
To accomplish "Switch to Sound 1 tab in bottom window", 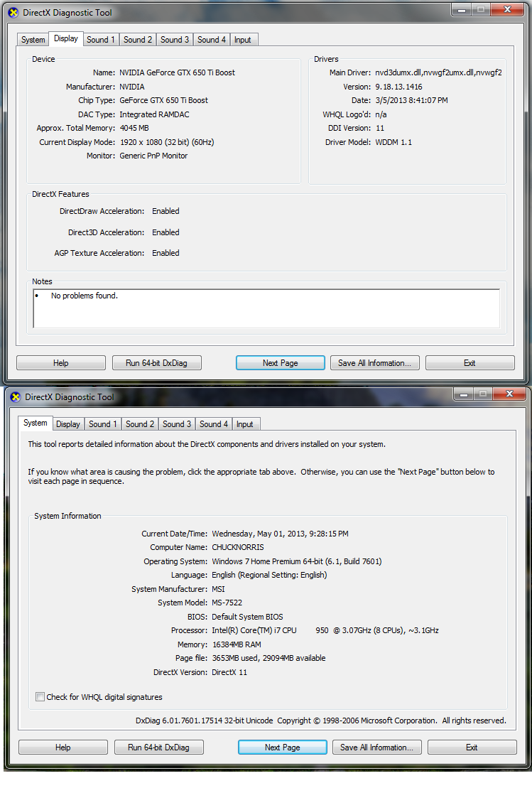I will (102, 424).
